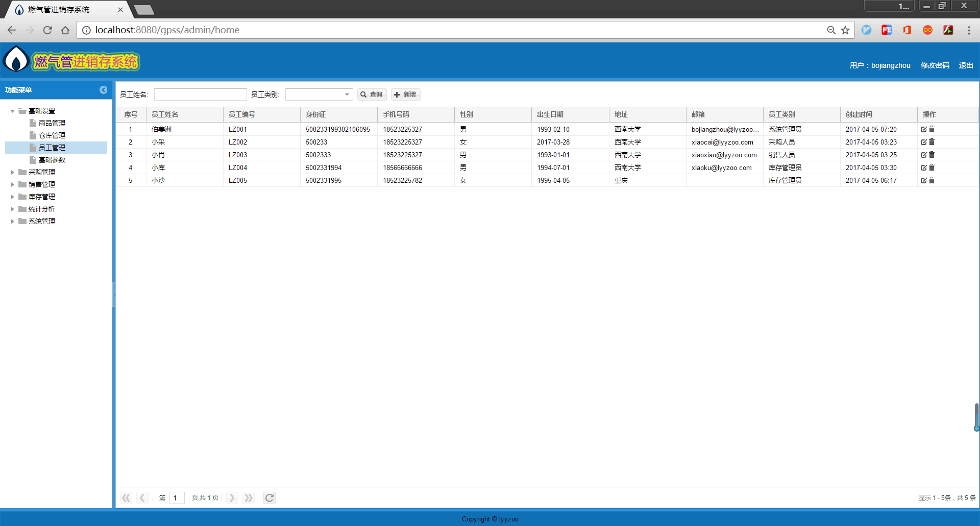Screen dimensions: 980x526
Task: Expand the 采购管理 folder
Action: [x=12, y=172]
